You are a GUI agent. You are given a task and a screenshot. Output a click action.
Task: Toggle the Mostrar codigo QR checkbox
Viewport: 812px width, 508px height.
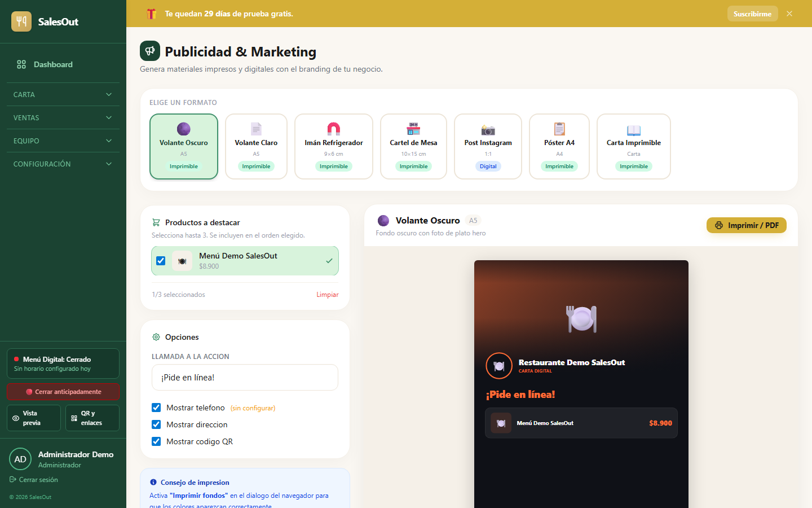click(x=156, y=441)
